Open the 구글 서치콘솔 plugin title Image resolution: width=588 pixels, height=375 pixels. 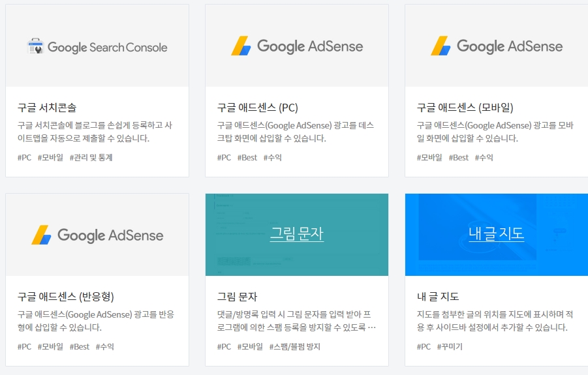pyautogui.click(x=47, y=108)
